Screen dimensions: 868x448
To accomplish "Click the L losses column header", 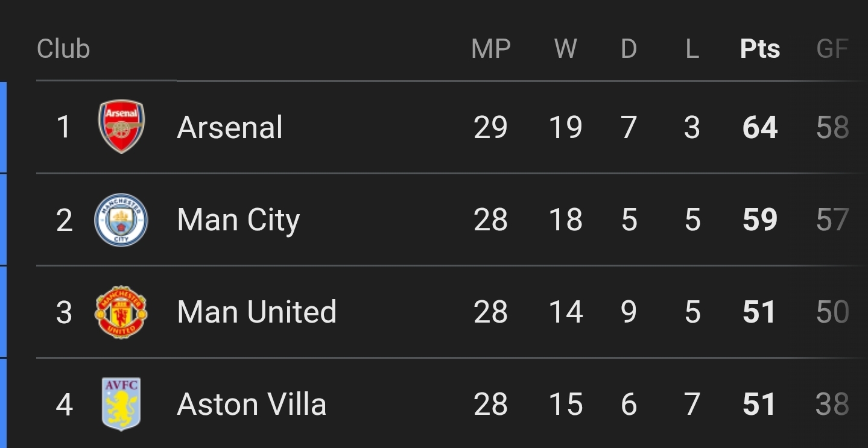I will 692,49.
